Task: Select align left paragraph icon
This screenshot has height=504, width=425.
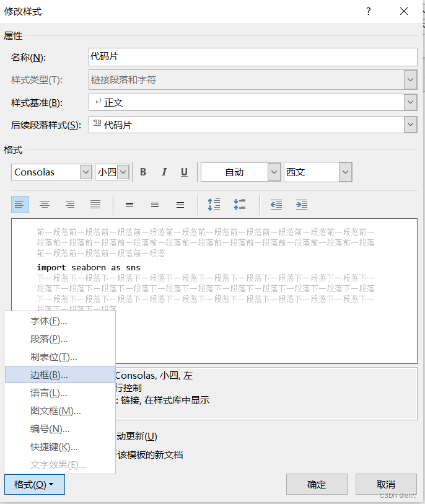Action: coord(20,205)
